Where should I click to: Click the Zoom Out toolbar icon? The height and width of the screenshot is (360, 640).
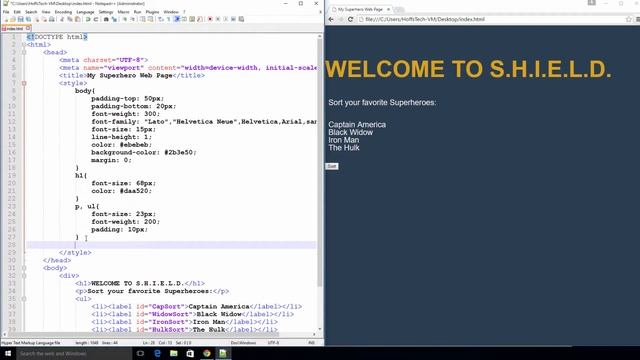coord(132,19)
